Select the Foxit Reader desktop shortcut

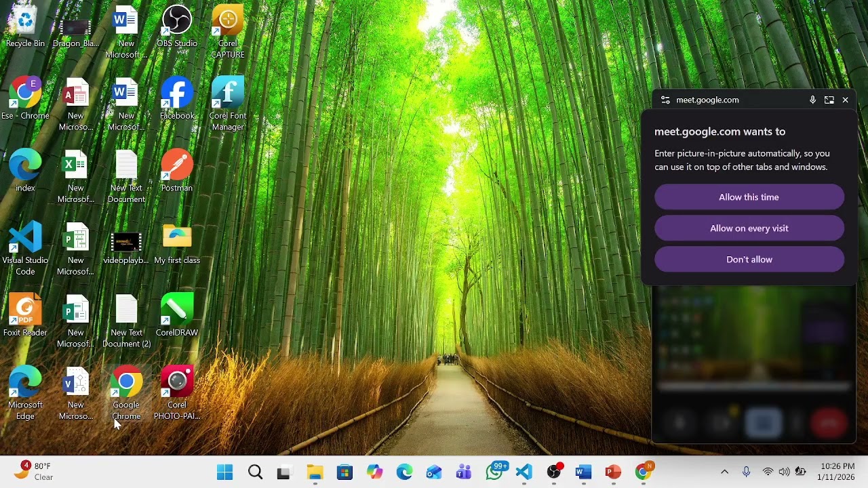25,316
